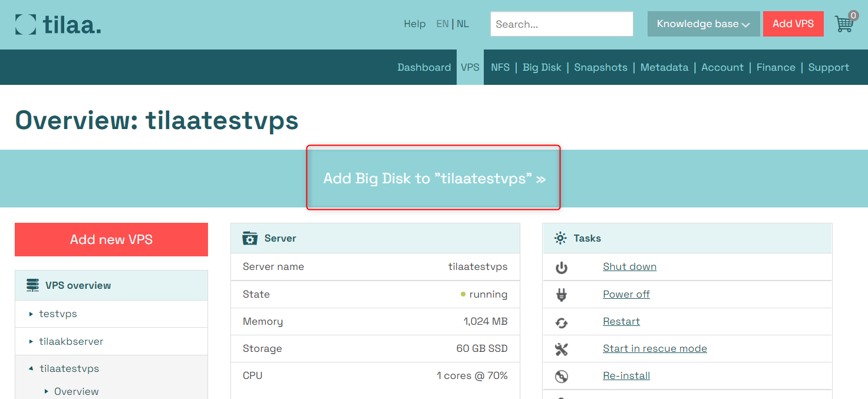Click the Power off plug icon

pyautogui.click(x=562, y=295)
